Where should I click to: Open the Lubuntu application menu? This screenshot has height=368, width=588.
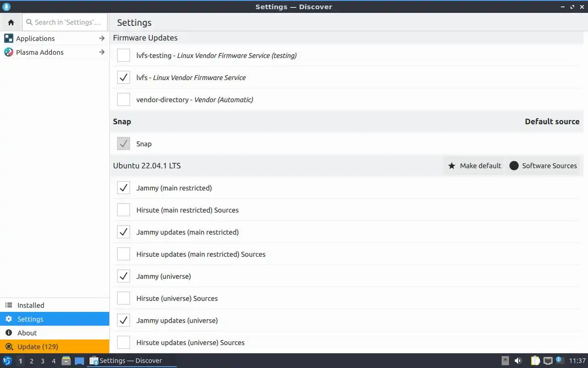pyautogui.click(x=7, y=361)
